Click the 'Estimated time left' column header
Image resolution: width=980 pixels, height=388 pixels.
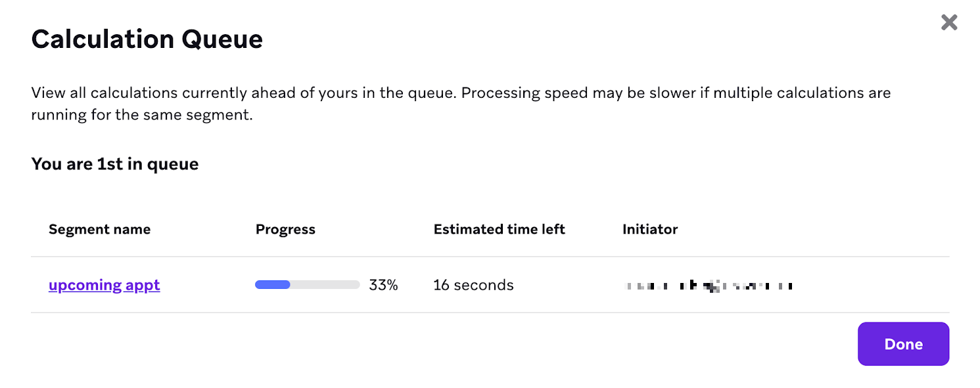point(499,229)
